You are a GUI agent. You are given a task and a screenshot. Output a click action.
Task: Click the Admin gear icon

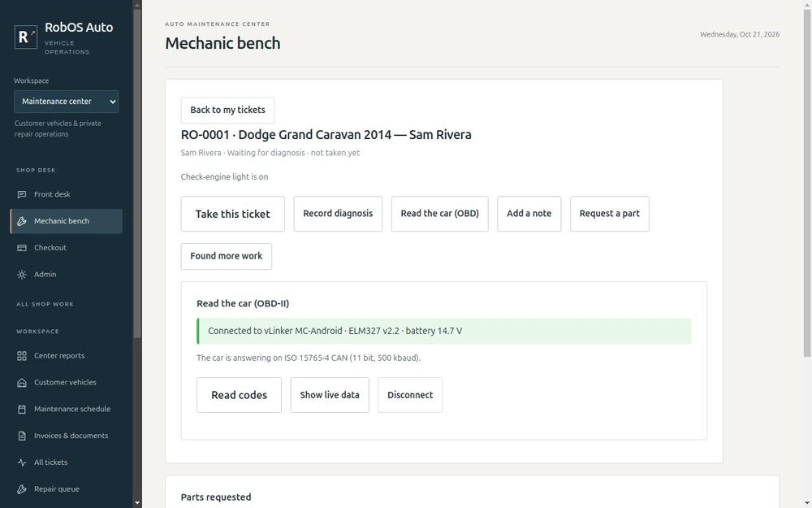22,275
